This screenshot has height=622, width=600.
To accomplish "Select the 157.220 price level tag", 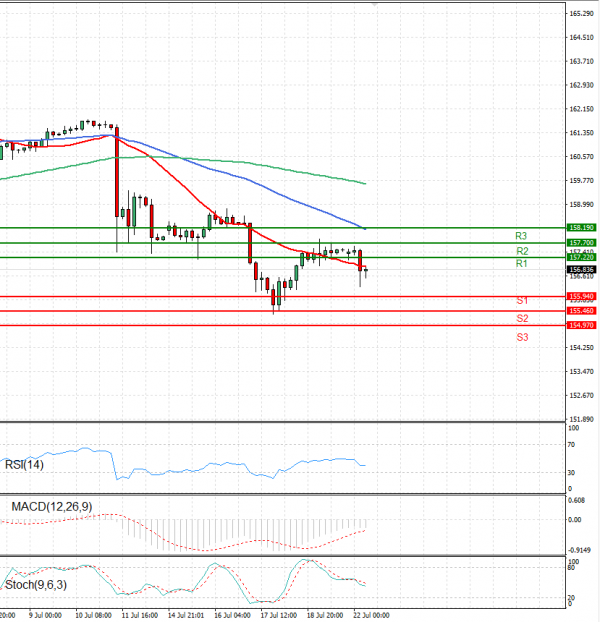I will (x=581, y=257).
